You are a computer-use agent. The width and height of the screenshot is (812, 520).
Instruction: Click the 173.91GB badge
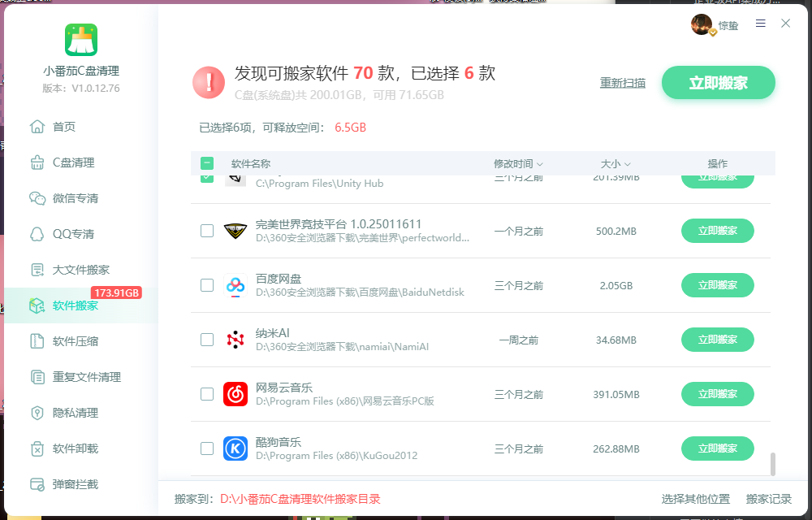[x=116, y=292]
